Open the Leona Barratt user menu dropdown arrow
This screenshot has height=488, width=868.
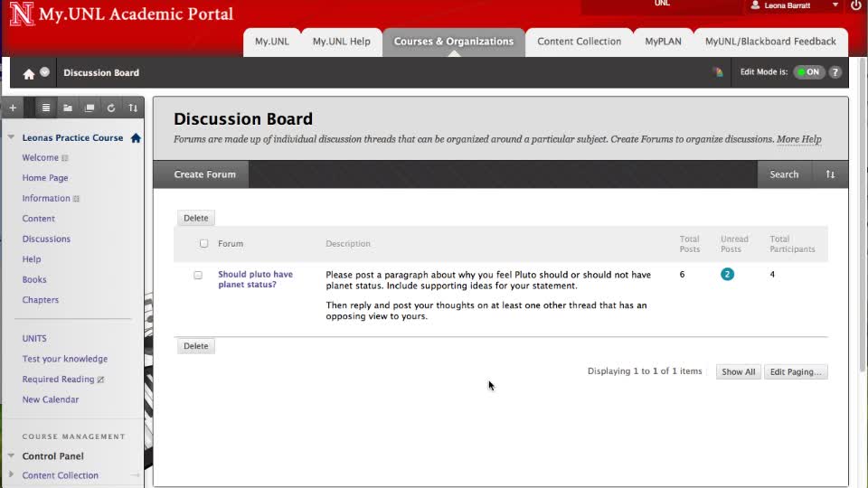point(835,5)
